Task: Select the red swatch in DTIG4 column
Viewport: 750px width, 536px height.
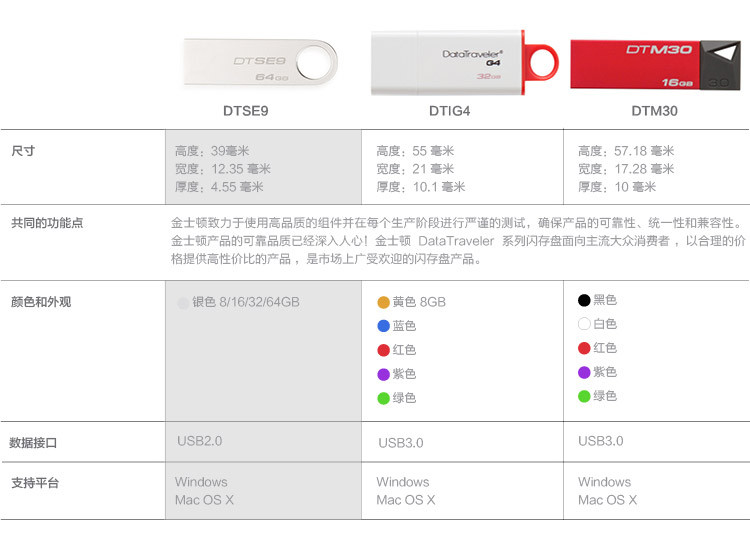Action: coord(383,350)
